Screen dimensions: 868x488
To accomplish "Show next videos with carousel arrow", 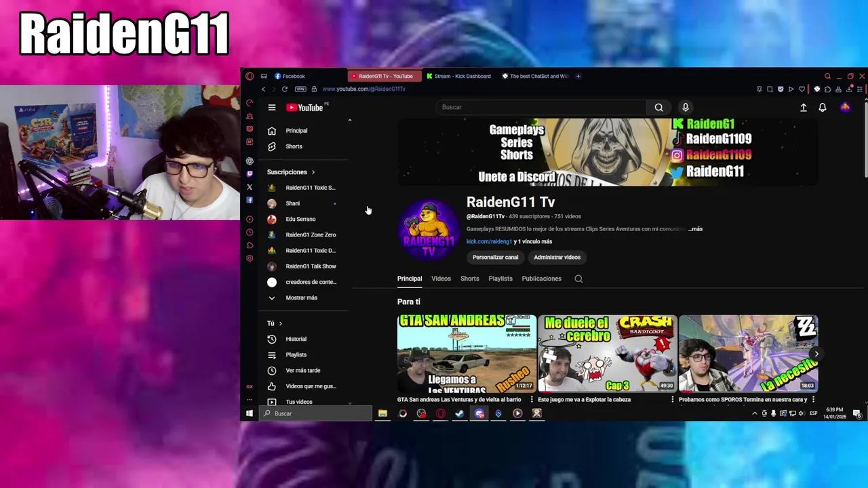I will 816,354.
